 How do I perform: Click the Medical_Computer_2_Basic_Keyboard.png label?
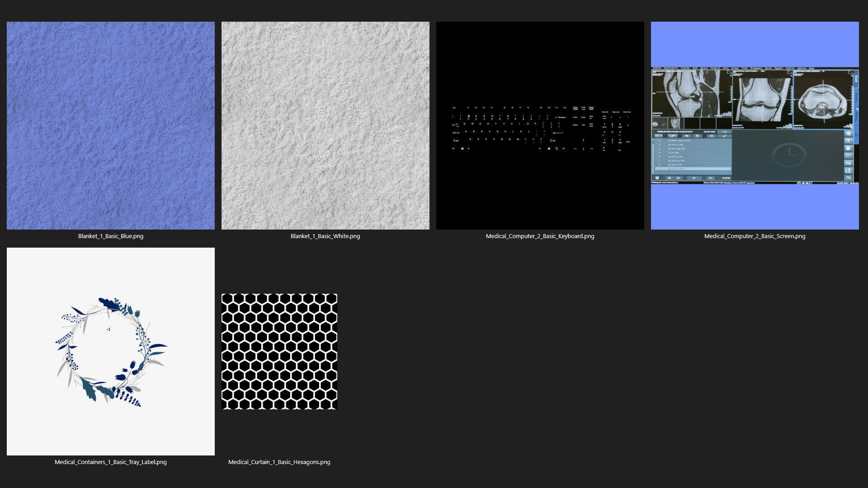pos(540,236)
